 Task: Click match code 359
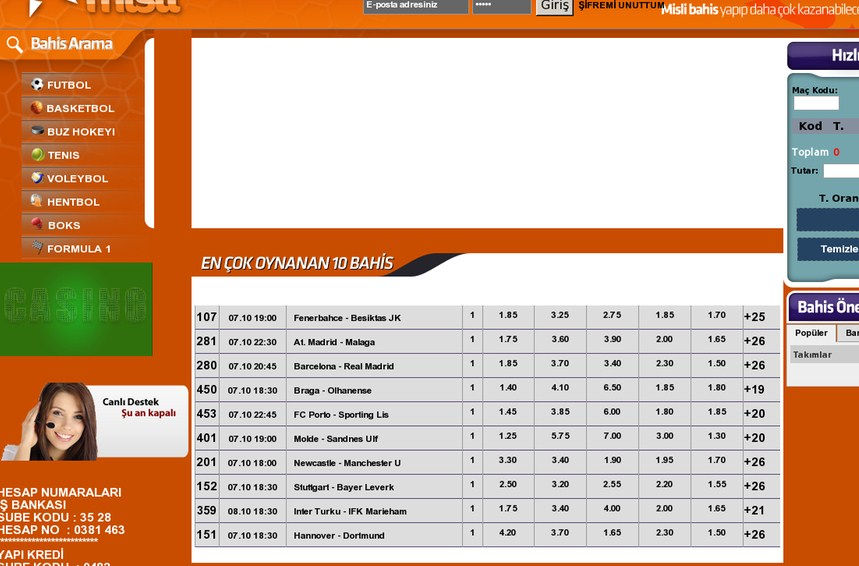pyautogui.click(x=207, y=510)
